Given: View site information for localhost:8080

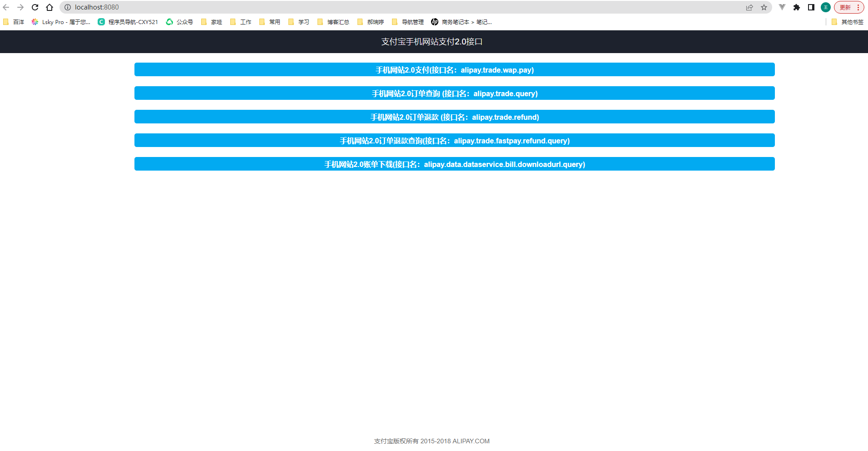Looking at the screenshot, I should point(68,7).
